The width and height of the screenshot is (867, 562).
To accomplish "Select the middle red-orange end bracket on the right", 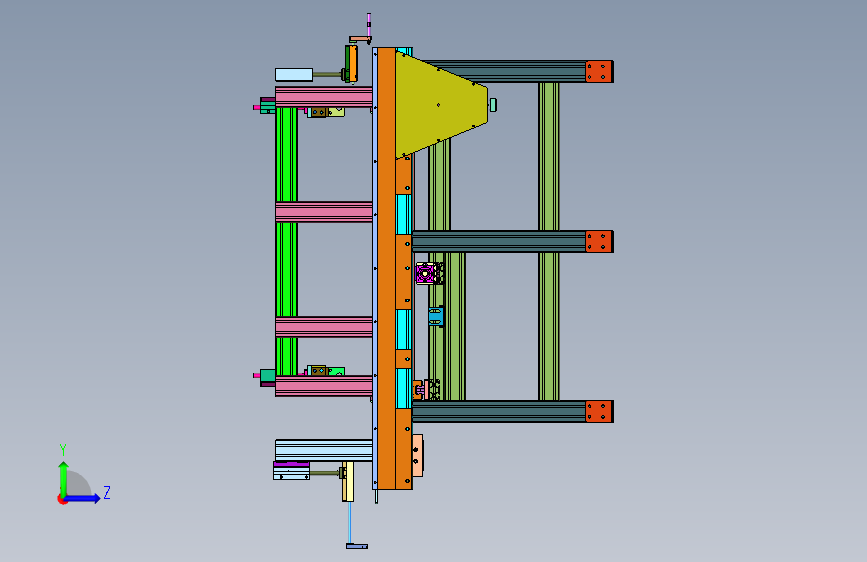I will tap(599, 242).
